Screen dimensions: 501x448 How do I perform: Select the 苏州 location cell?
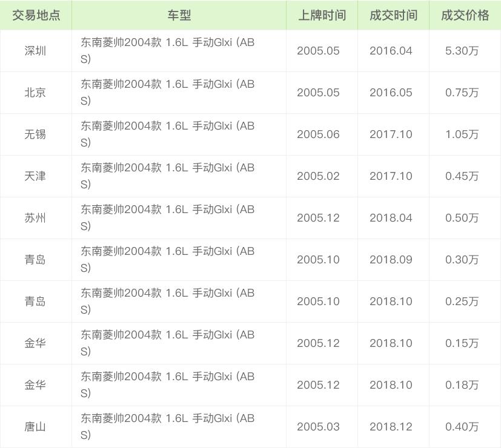35,218
